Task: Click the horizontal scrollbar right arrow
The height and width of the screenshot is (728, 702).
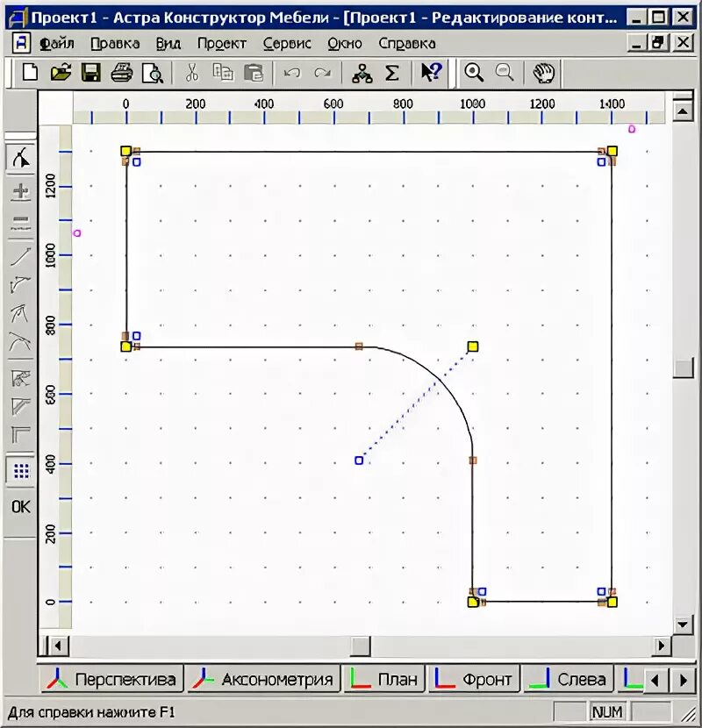Action: (661, 646)
